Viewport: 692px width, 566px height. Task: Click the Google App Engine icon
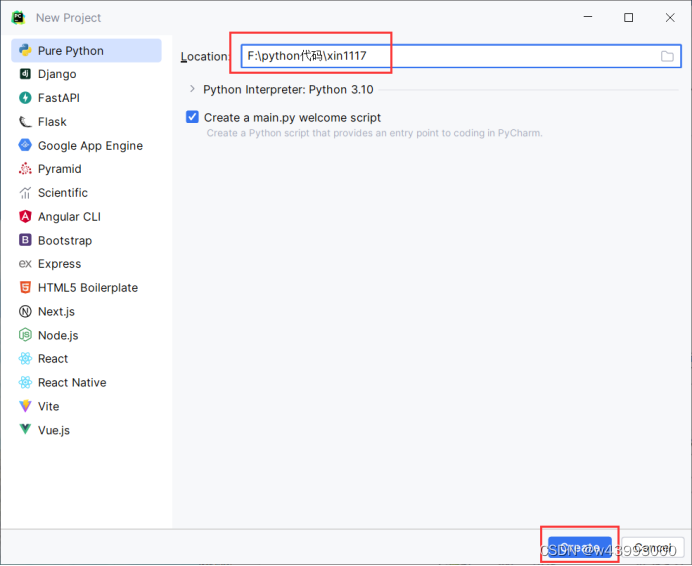(x=25, y=145)
